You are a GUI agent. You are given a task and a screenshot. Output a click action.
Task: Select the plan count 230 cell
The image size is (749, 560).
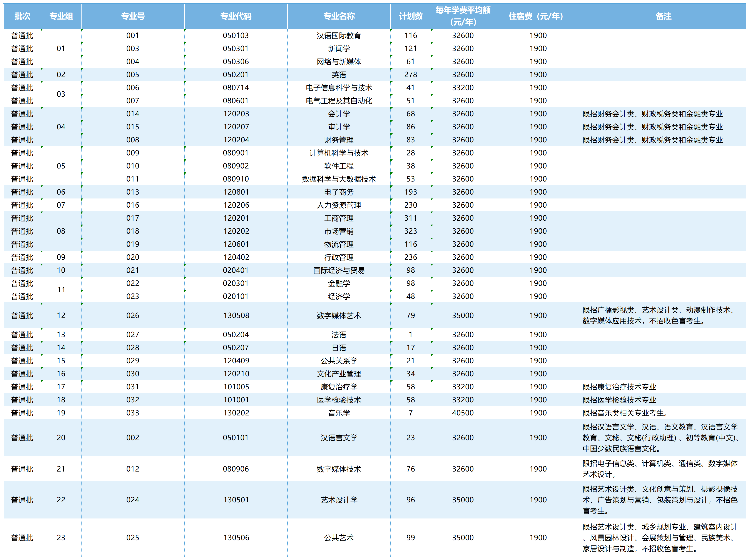[411, 205]
